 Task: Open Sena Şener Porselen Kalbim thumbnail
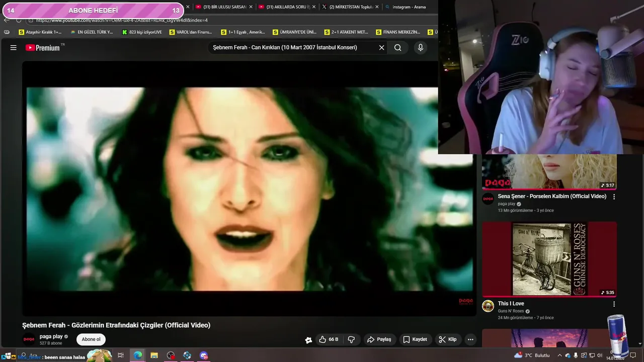[x=549, y=171]
